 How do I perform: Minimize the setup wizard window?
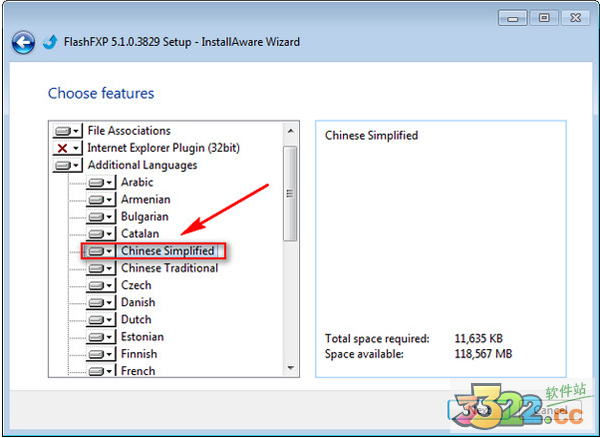pos(513,18)
